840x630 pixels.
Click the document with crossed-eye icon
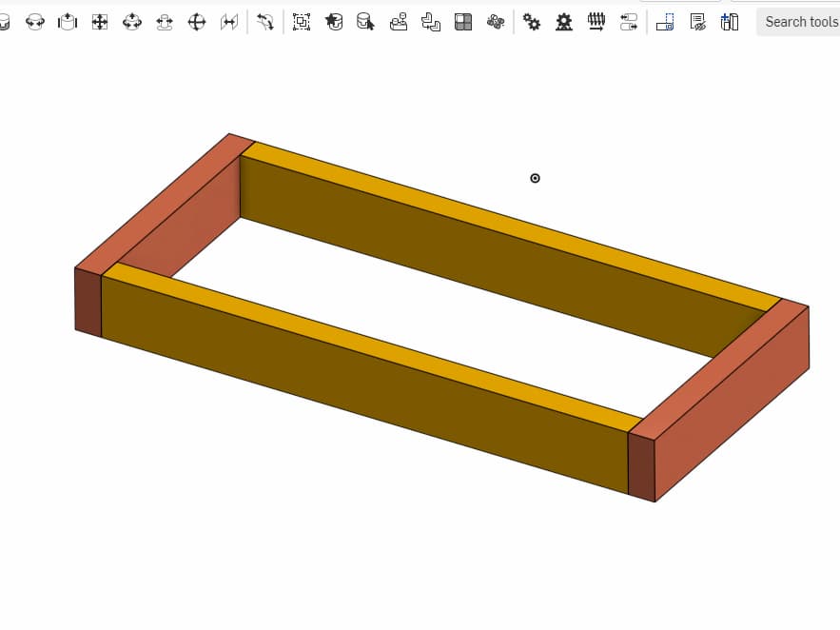tap(697, 22)
